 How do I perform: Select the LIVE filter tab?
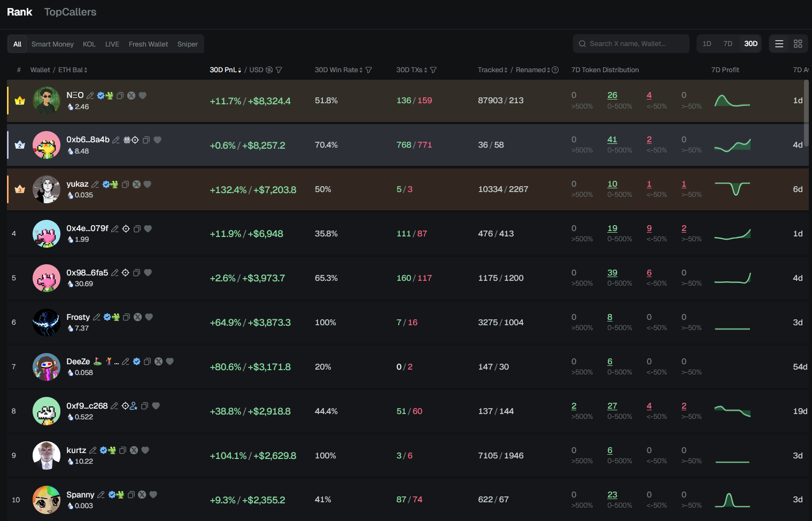tap(112, 44)
